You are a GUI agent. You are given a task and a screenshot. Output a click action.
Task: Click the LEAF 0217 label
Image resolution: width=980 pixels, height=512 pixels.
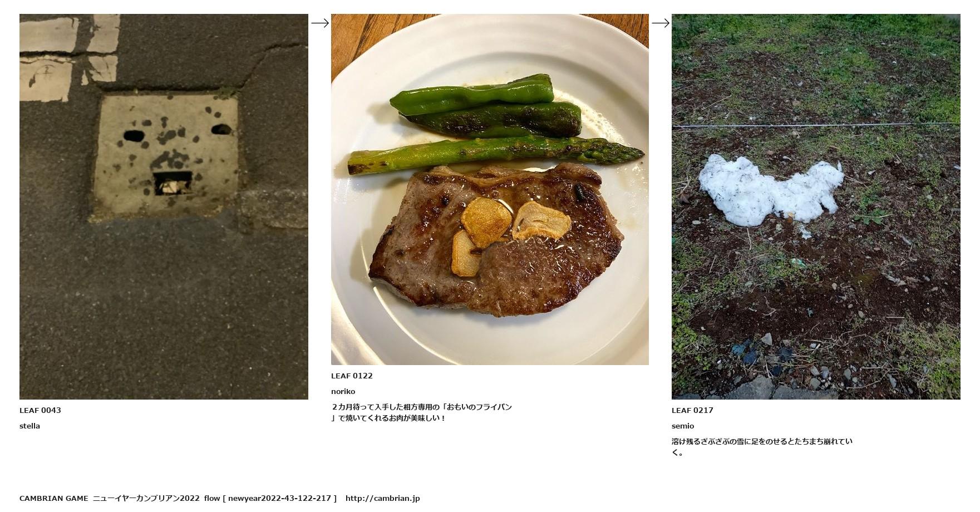[x=692, y=410]
